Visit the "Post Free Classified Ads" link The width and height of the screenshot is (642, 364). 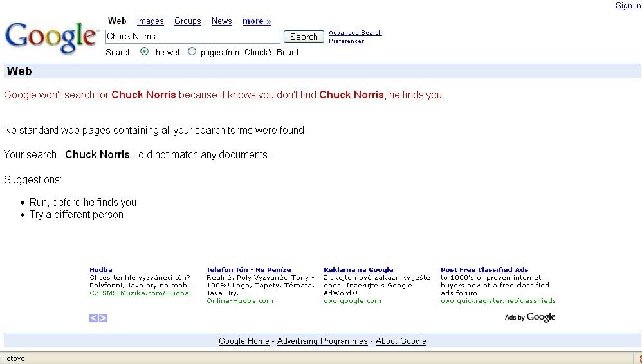(484, 270)
